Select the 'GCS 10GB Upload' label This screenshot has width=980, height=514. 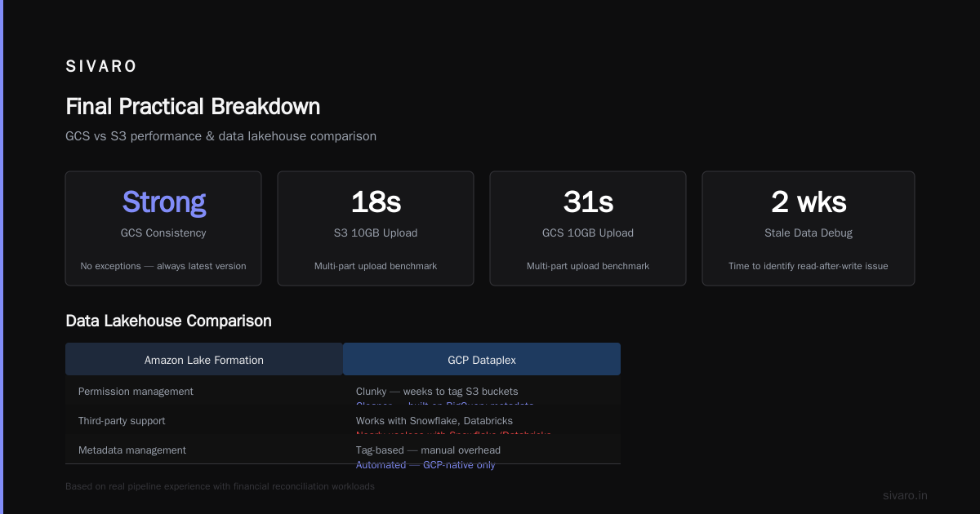[x=588, y=233]
